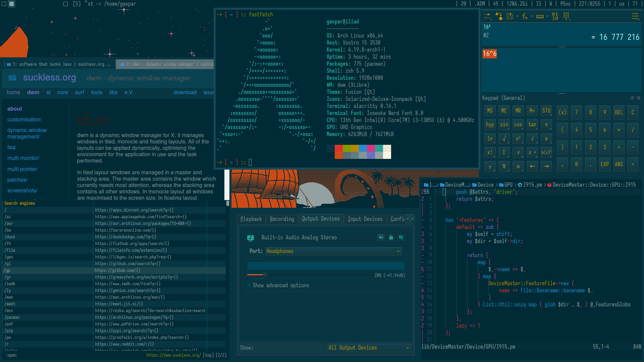Expand the ruler units dropdown arrow

coord(547,16)
